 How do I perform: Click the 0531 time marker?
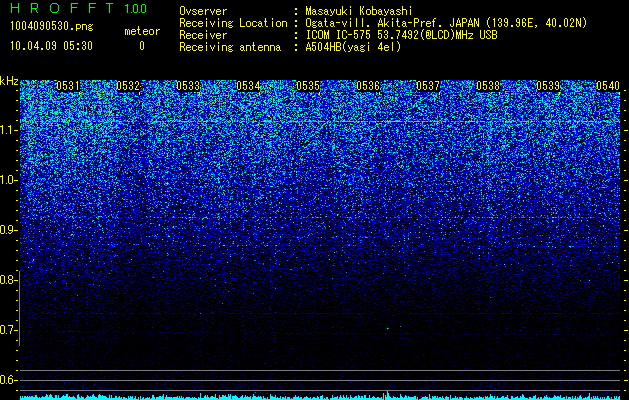coord(68,86)
